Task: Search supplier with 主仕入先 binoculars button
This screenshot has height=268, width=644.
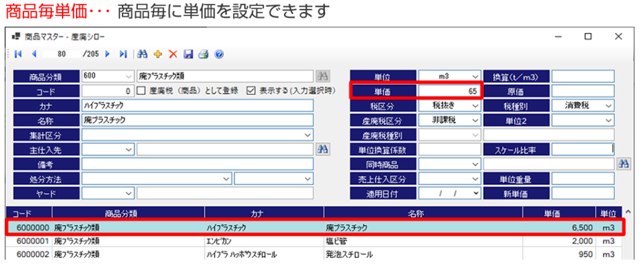Action: [322, 149]
